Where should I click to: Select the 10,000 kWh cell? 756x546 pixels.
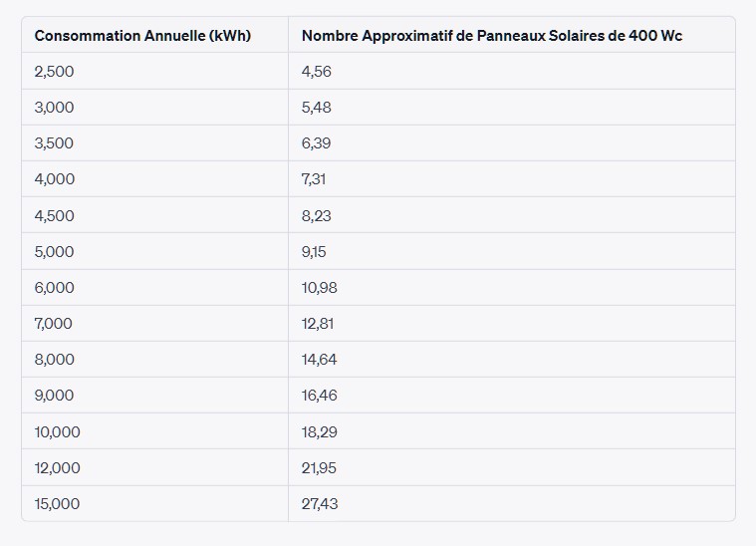pyautogui.click(x=57, y=431)
